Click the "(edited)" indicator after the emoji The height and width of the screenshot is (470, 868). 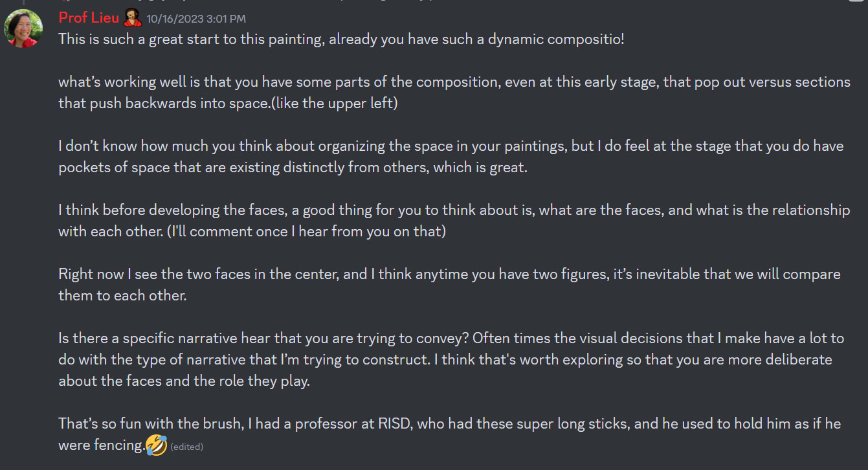pos(188,446)
